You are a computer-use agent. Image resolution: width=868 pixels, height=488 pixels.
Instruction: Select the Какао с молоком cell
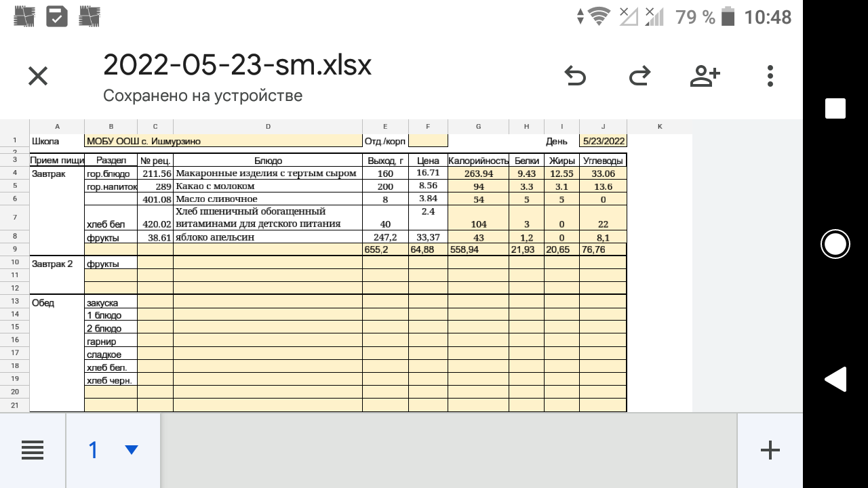point(268,186)
